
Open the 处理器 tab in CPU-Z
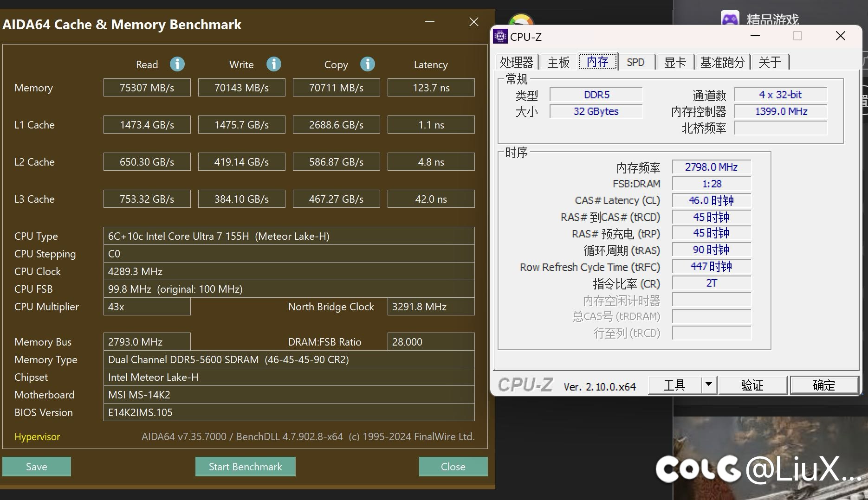[517, 62]
